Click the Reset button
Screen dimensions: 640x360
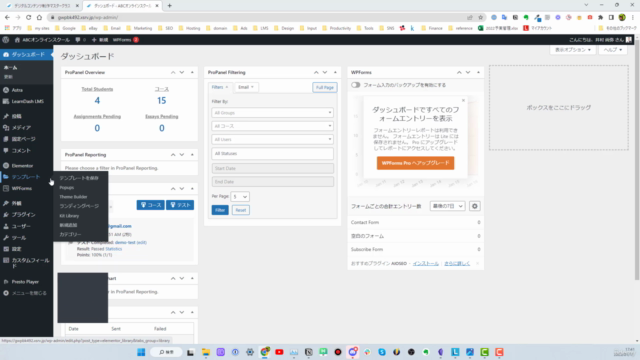[x=241, y=210]
